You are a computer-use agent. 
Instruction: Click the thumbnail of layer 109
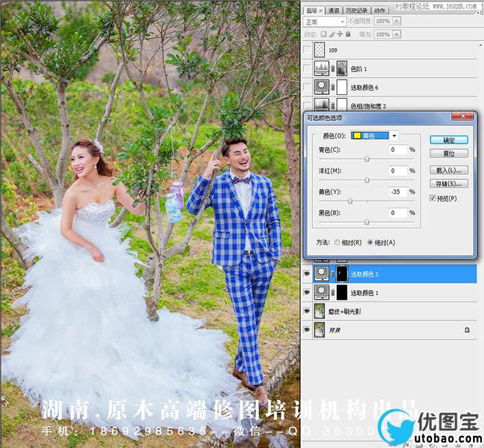pyautogui.click(x=319, y=49)
